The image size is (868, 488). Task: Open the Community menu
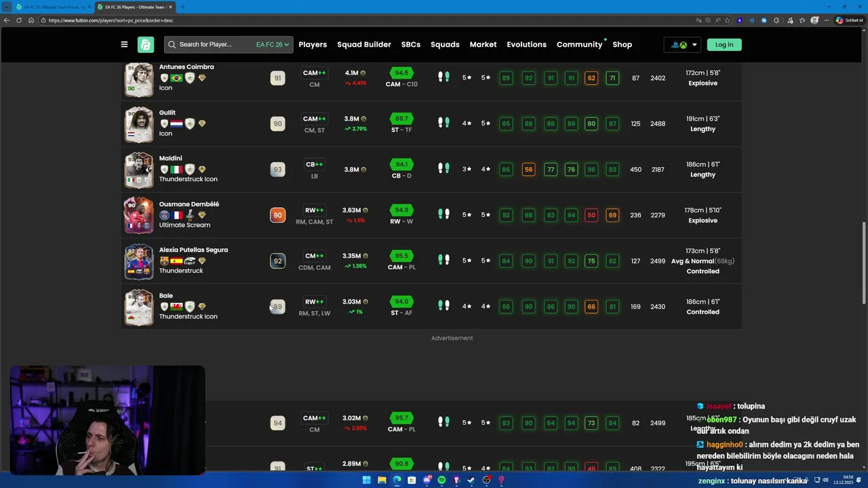pyautogui.click(x=580, y=45)
